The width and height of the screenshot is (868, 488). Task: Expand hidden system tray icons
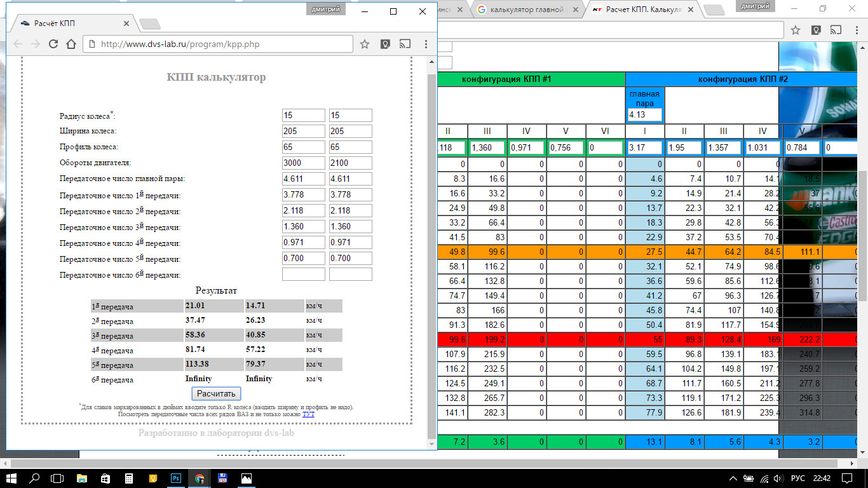pyautogui.click(x=734, y=478)
